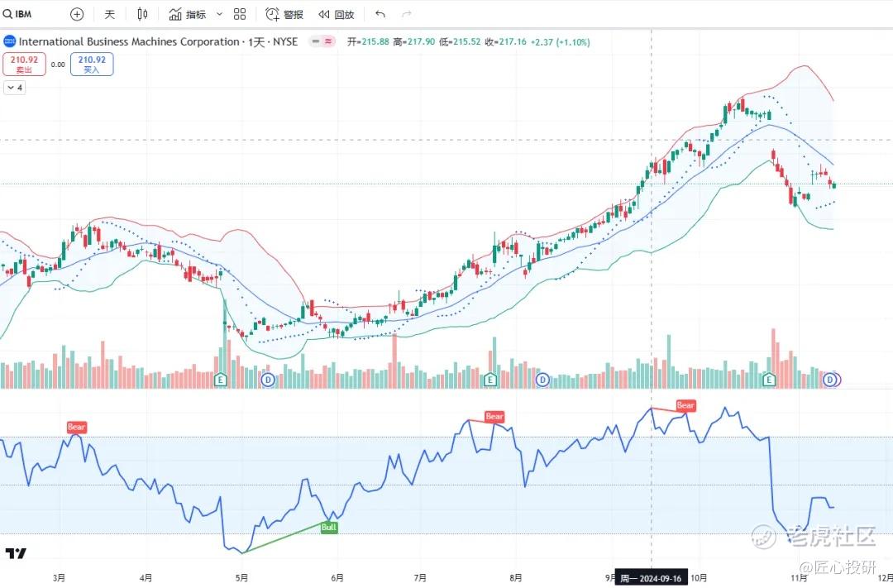
Task: Open the 指标 indicators dialog
Action: click(x=188, y=14)
